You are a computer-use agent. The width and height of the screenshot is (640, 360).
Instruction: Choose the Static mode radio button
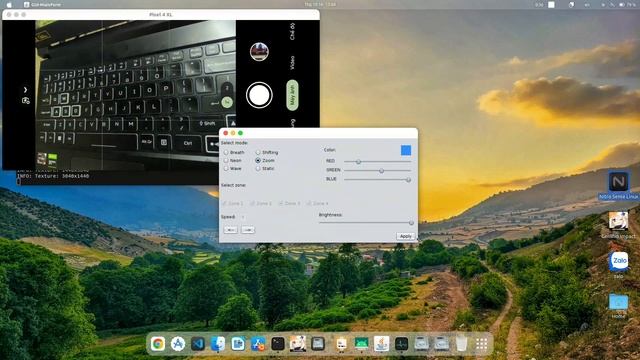point(258,168)
